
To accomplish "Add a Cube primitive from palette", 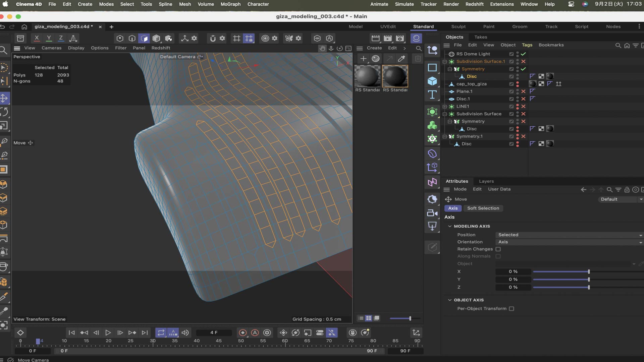I will click(432, 81).
